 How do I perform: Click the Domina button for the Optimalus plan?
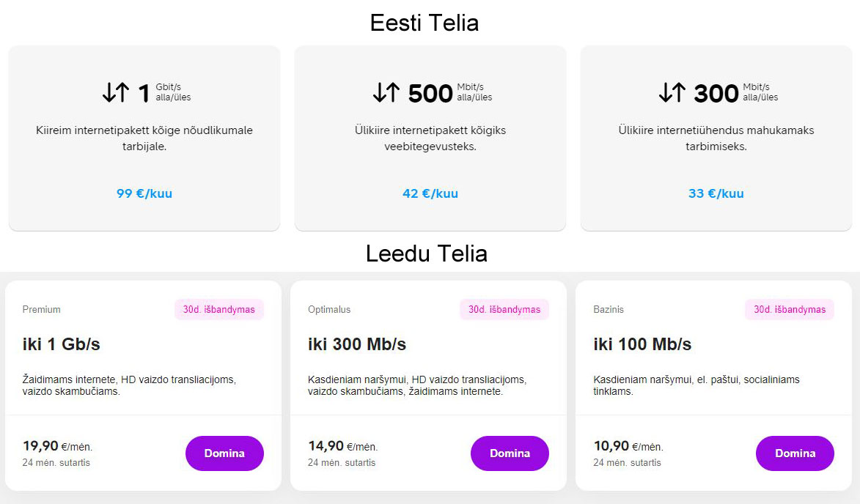coord(510,453)
